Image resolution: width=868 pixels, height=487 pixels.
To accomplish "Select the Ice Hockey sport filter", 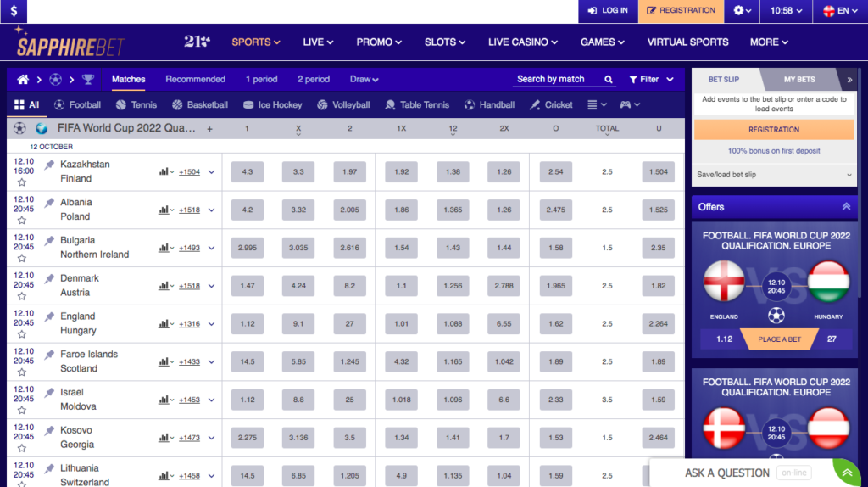I will point(272,104).
